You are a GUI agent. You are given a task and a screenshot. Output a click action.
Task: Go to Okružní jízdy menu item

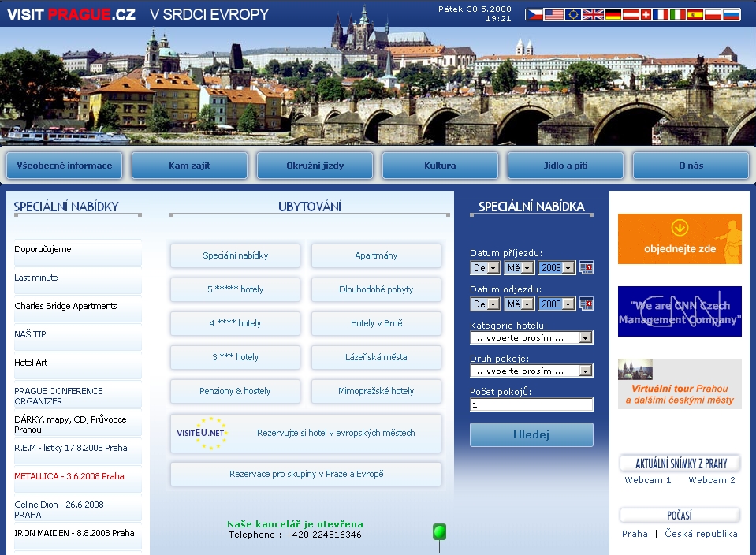(x=315, y=166)
